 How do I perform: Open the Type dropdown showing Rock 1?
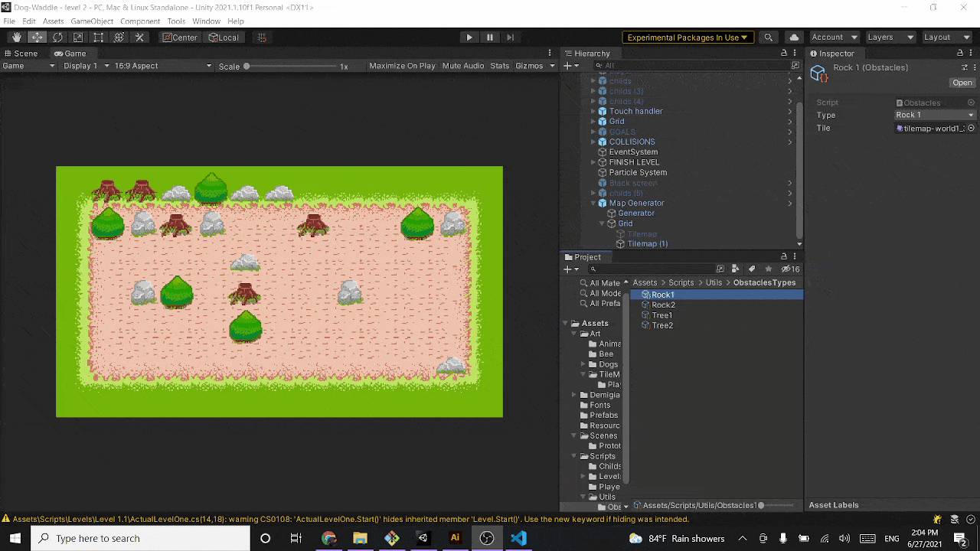(935, 116)
